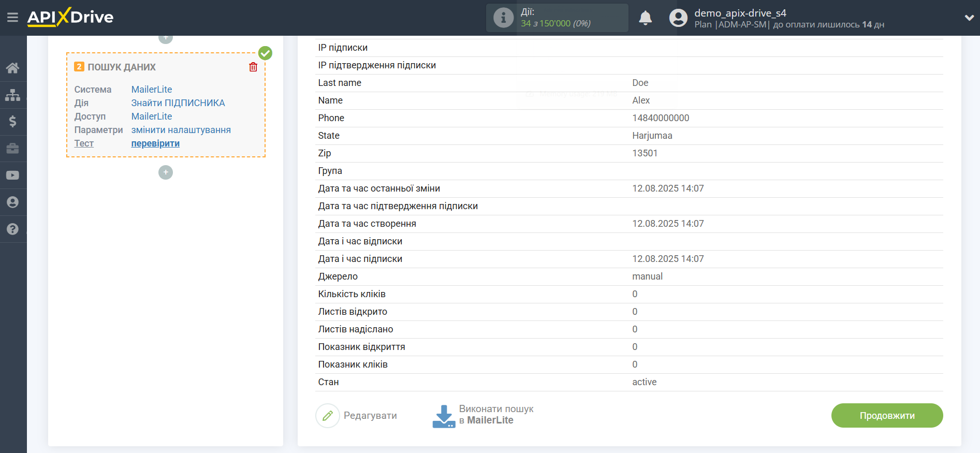Click the перевірити test link
Image resolution: width=980 pixels, height=453 pixels.
(x=155, y=143)
